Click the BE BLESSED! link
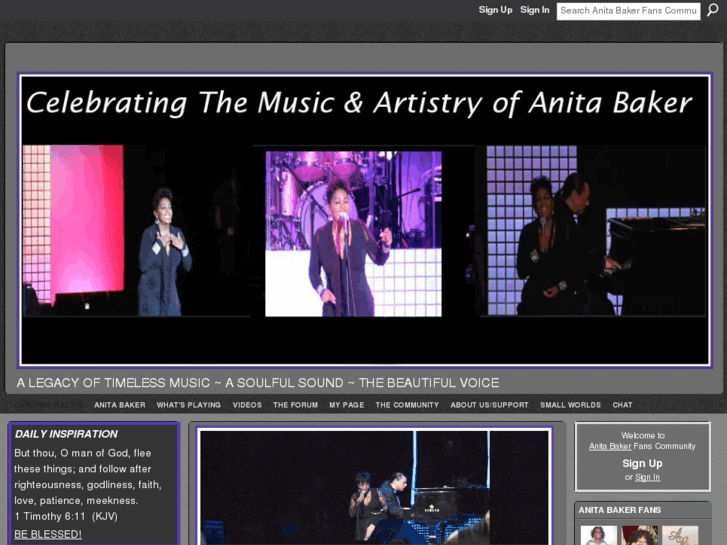This screenshot has height=545, width=727. 48,534
